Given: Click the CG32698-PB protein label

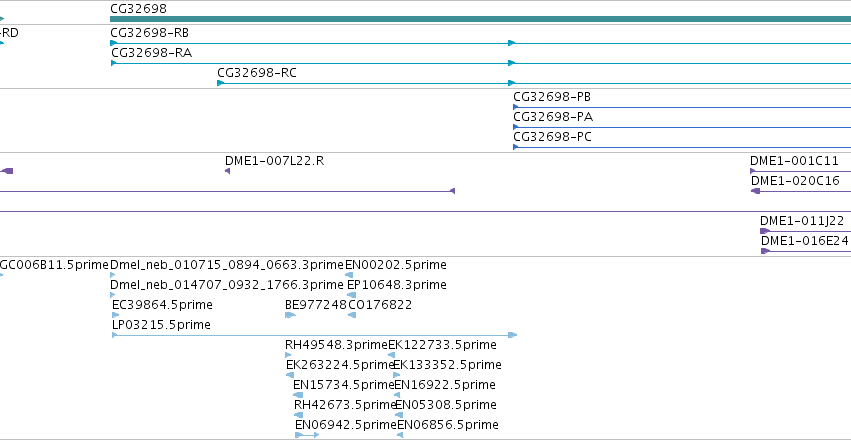Looking at the screenshot, I should pyautogui.click(x=552, y=97).
